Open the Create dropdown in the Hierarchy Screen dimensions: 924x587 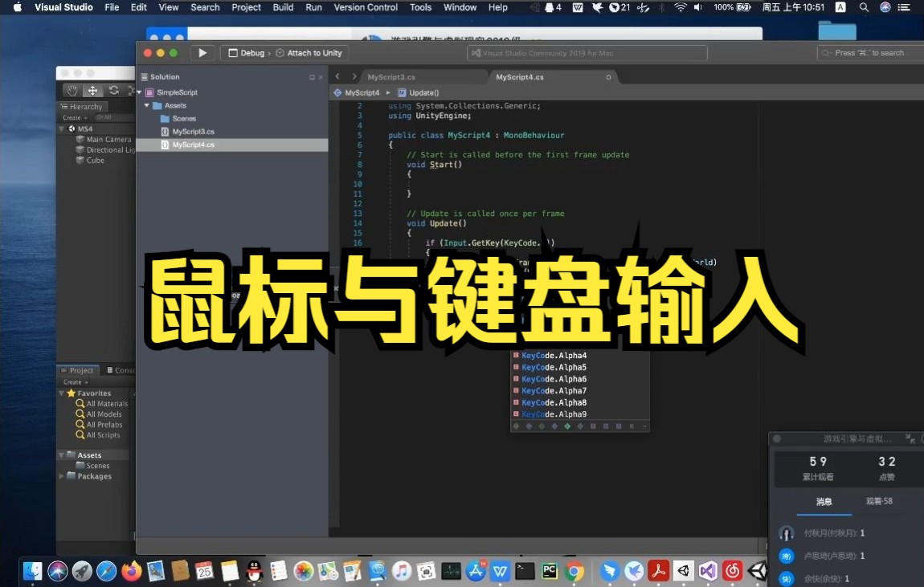pyautogui.click(x=73, y=118)
